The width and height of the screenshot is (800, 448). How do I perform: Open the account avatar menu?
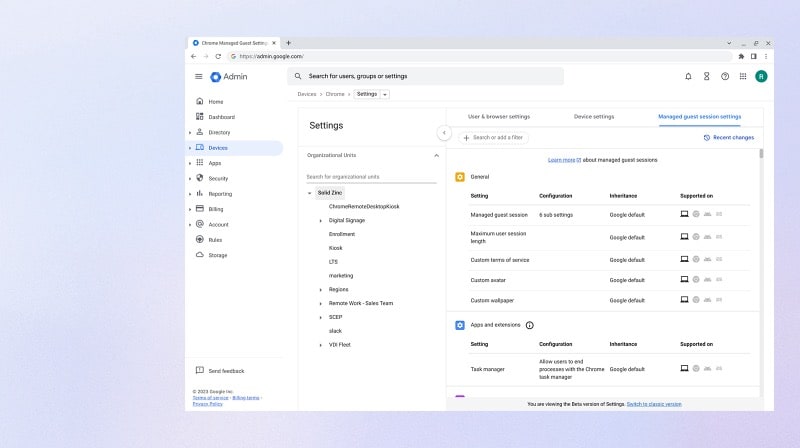pyautogui.click(x=761, y=77)
